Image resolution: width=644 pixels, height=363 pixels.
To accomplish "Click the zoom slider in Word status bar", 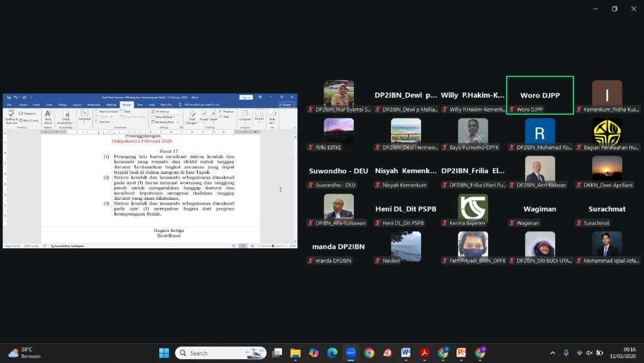I will (x=273, y=246).
